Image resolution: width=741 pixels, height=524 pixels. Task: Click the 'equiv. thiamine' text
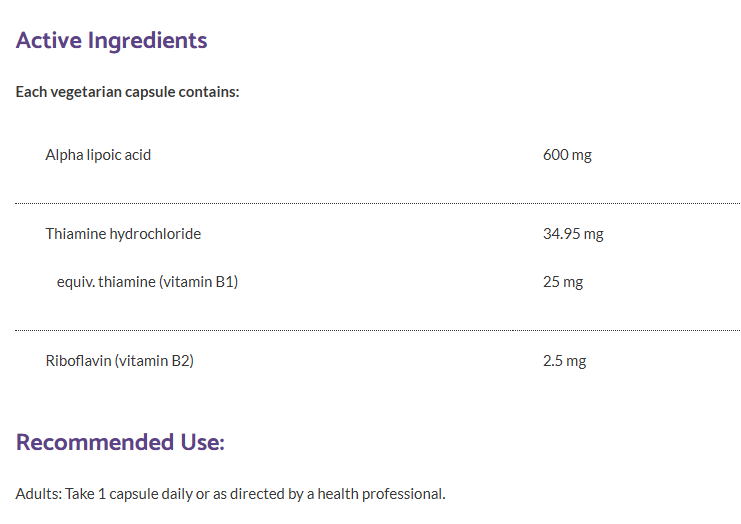tap(105, 282)
